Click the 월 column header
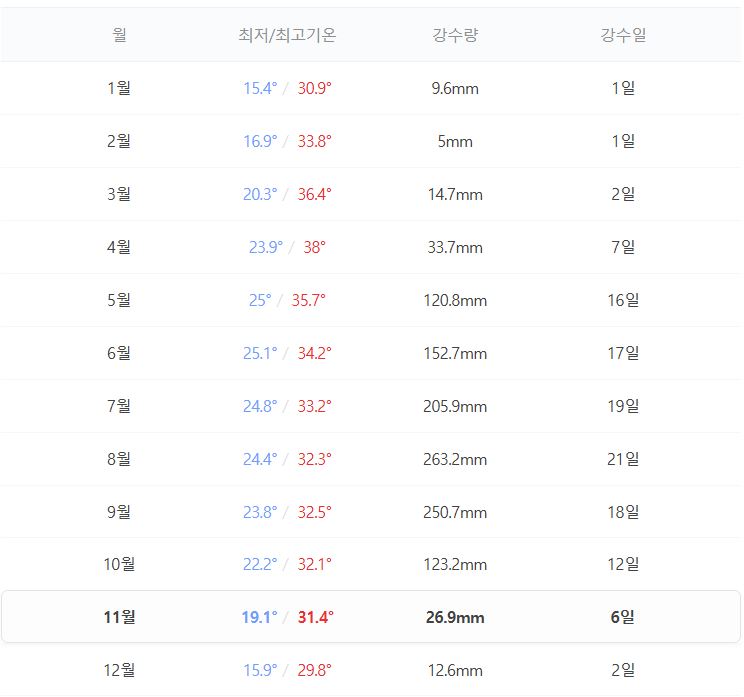Viewport: 744px width, 697px height. 119,35
